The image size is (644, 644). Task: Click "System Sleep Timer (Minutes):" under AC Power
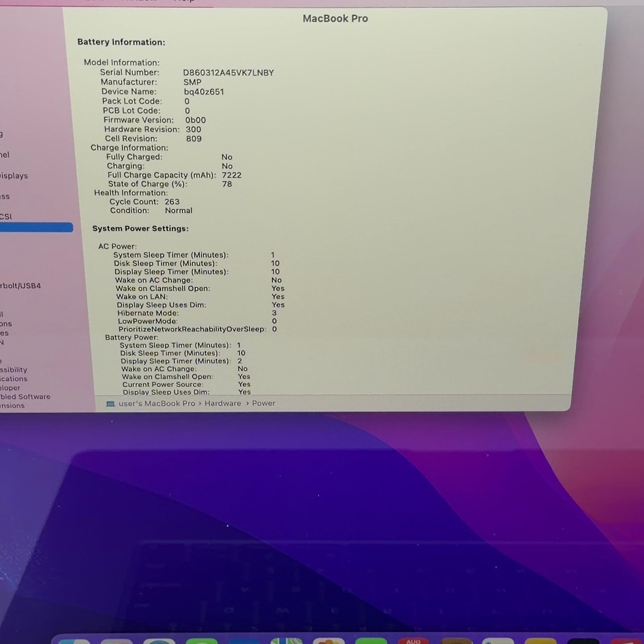point(171,255)
